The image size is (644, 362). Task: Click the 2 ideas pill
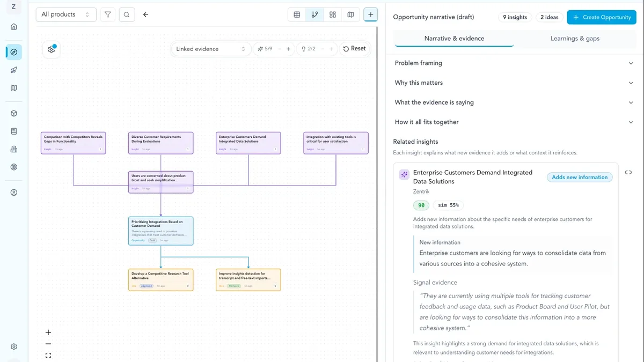pyautogui.click(x=549, y=17)
